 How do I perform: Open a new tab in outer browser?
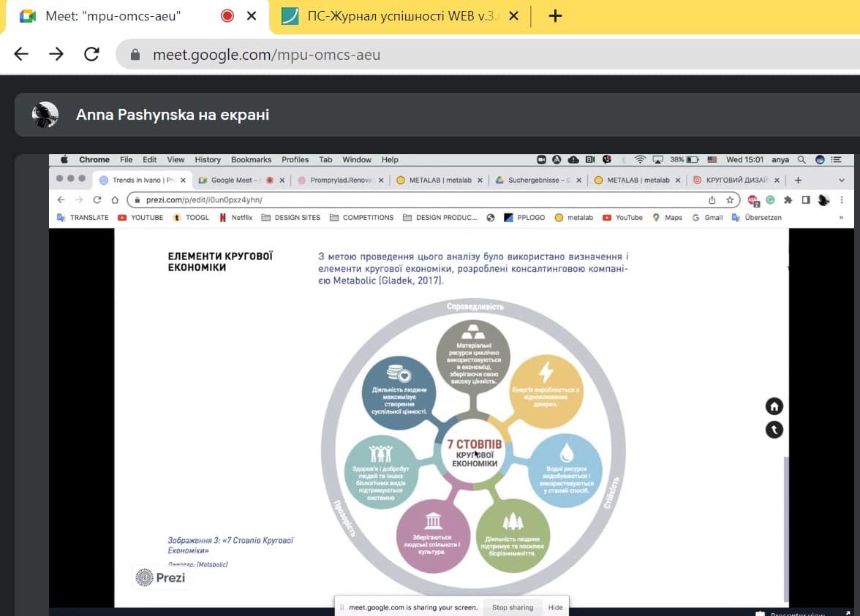coord(555,16)
